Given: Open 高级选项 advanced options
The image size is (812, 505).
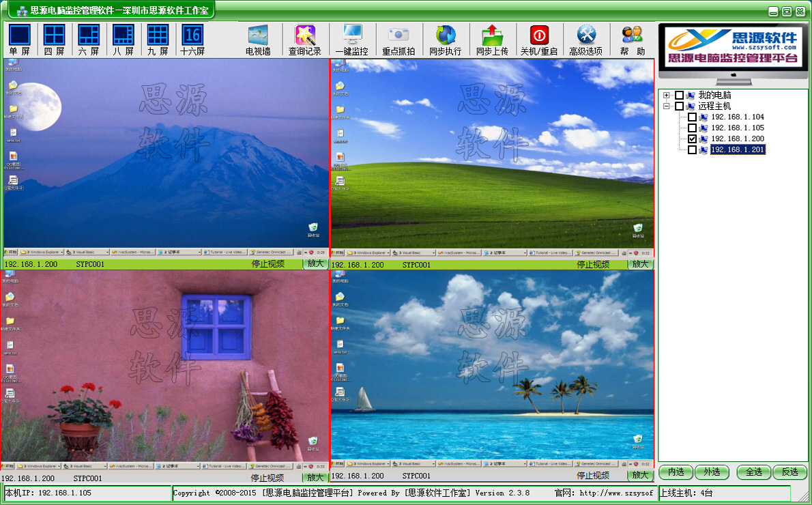Looking at the screenshot, I should point(586,39).
